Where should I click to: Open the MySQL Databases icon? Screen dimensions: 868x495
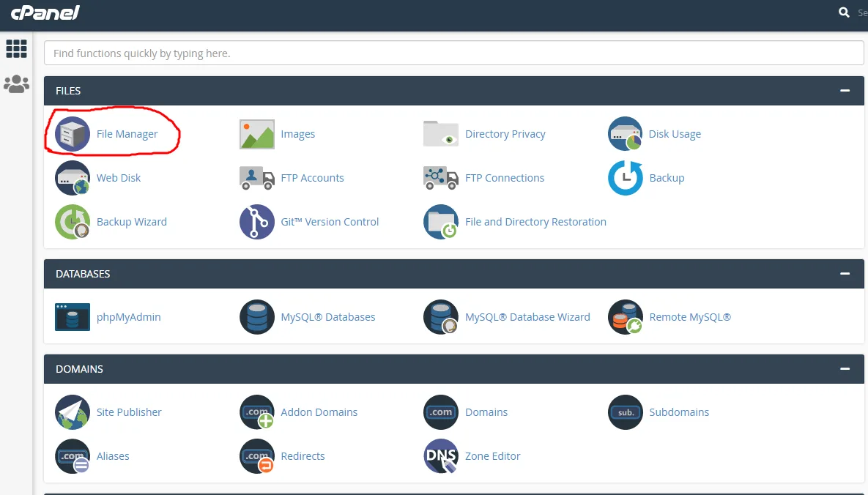[x=257, y=317]
